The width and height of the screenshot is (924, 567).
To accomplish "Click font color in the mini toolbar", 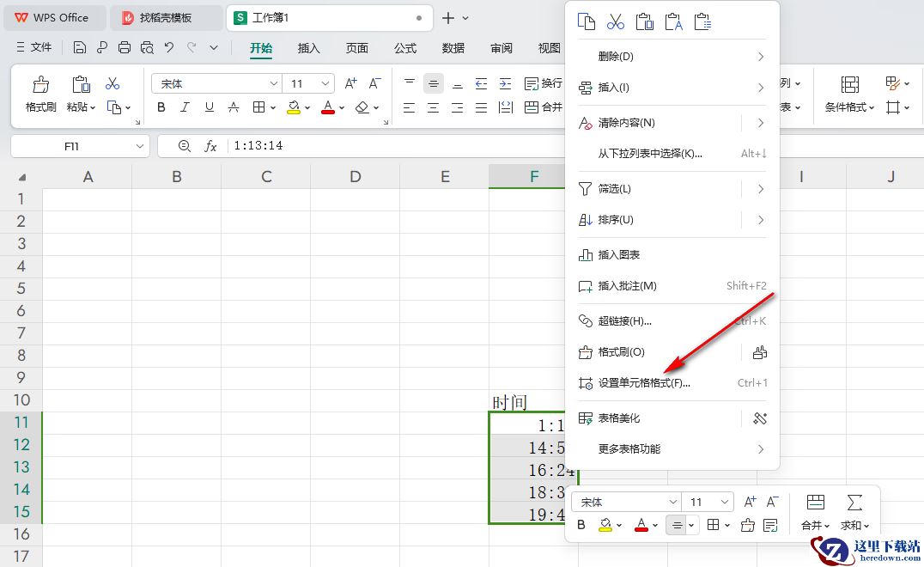I will point(641,525).
